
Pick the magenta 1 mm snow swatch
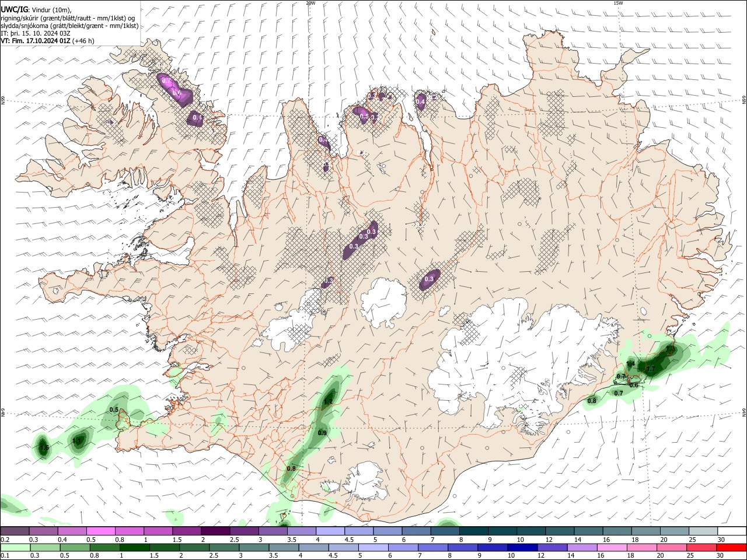(158, 531)
